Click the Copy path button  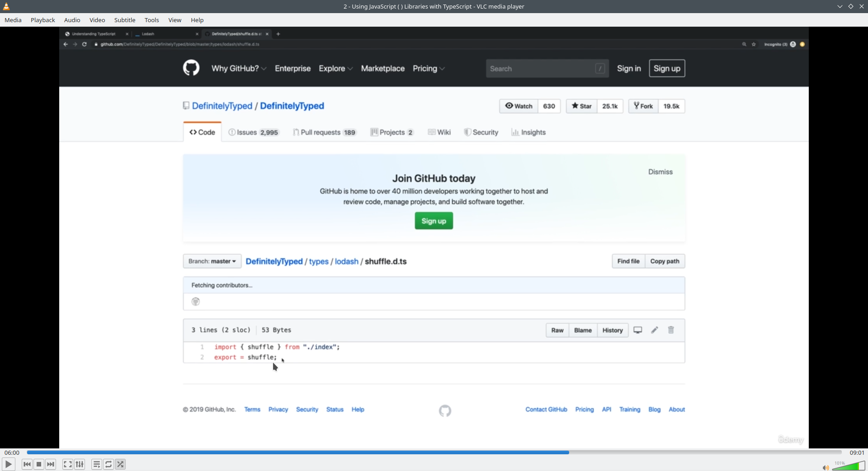[x=665, y=261]
